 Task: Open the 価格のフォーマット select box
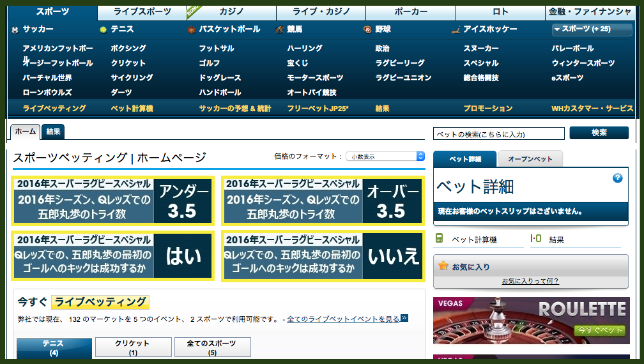385,156
